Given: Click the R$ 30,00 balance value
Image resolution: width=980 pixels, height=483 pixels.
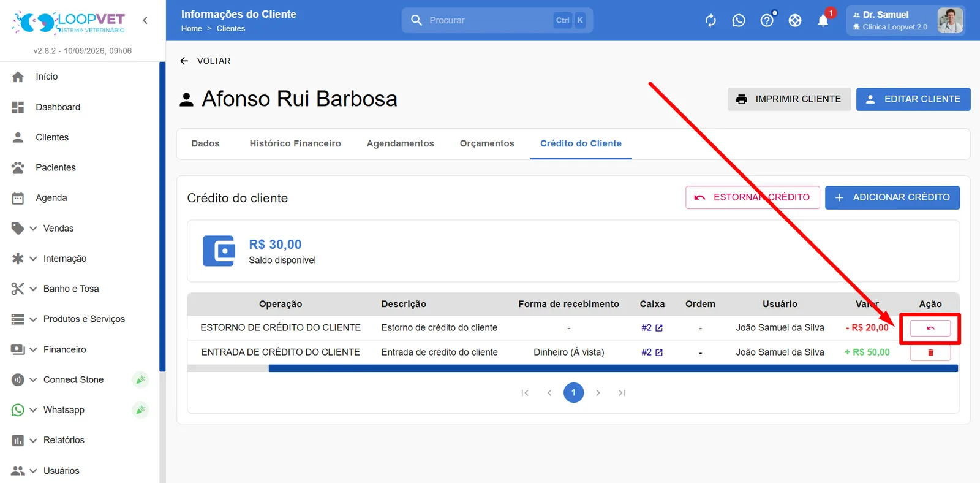Looking at the screenshot, I should (x=275, y=245).
